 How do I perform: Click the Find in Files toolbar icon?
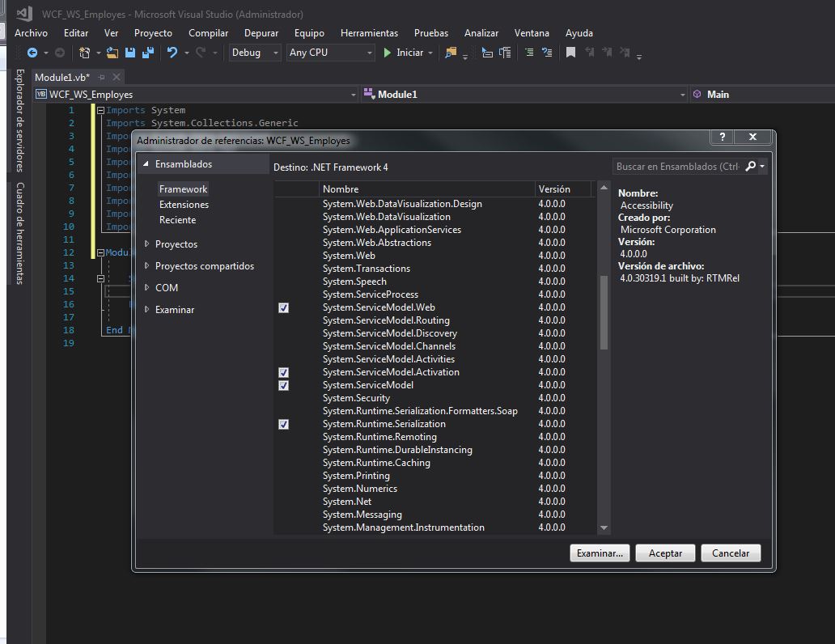(451, 53)
